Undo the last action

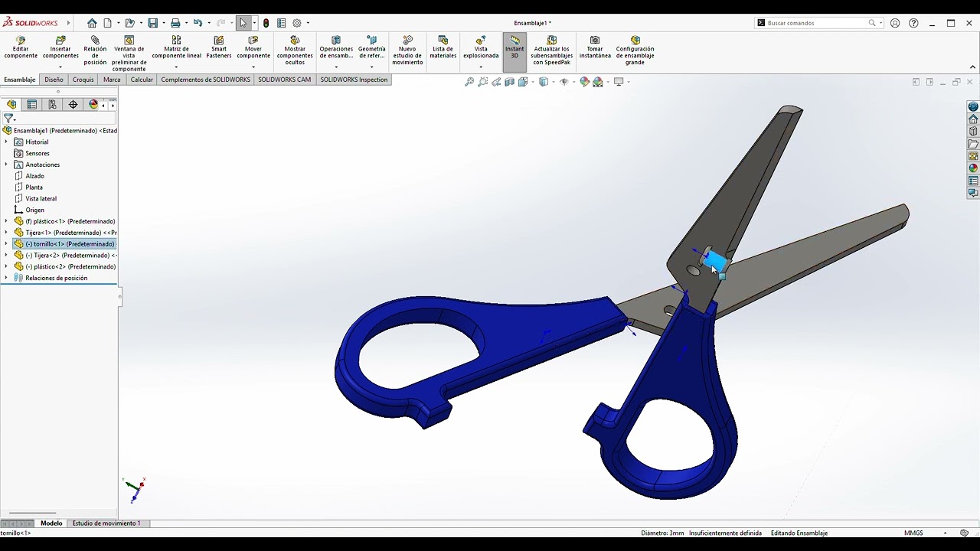[x=198, y=23]
